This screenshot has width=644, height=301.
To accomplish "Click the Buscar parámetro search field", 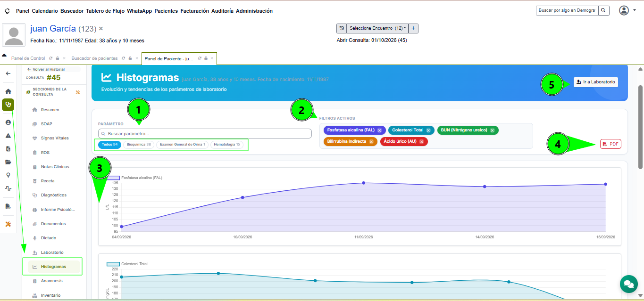I will [205, 134].
